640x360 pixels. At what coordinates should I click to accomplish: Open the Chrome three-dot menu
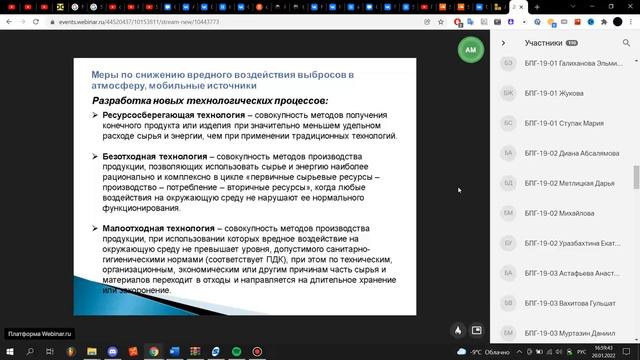[631, 22]
